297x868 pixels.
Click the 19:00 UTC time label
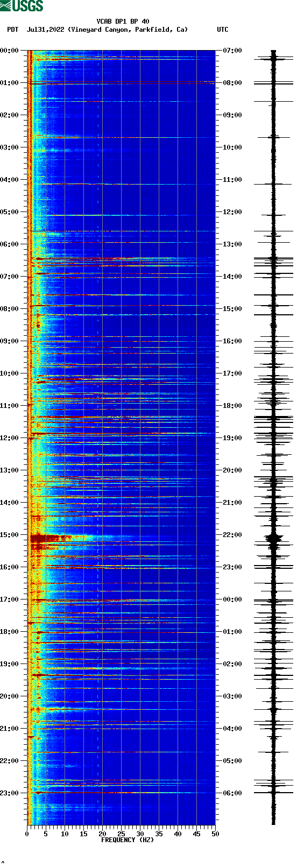(232, 438)
